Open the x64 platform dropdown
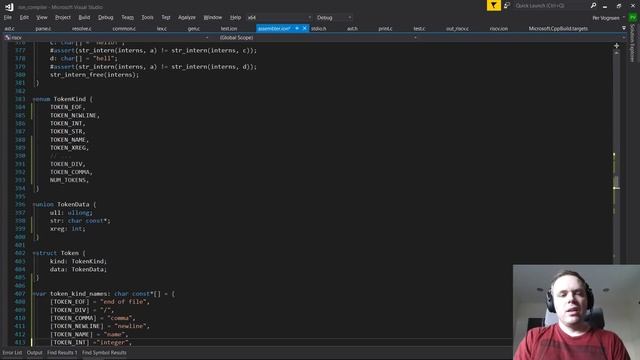 click(279, 18)
